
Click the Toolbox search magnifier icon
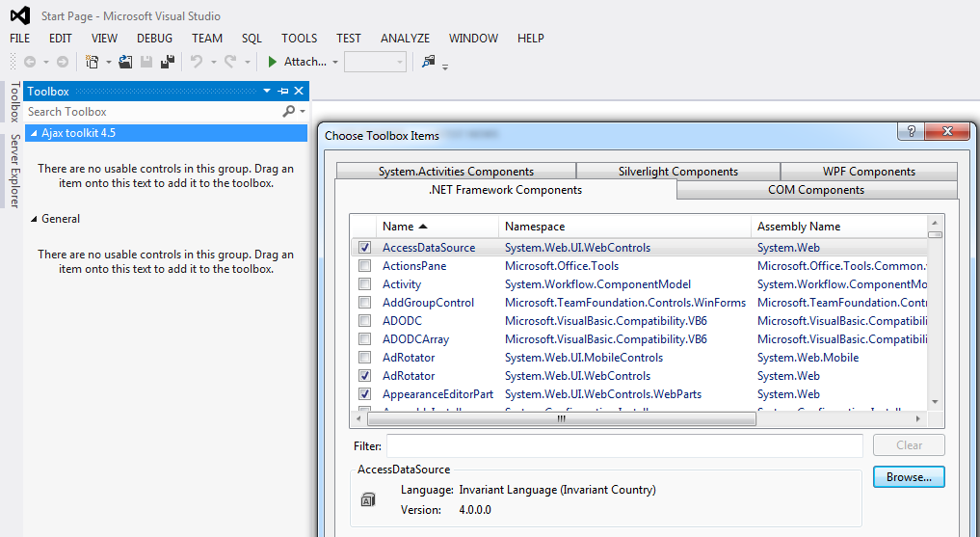click(x=289, y=111)
